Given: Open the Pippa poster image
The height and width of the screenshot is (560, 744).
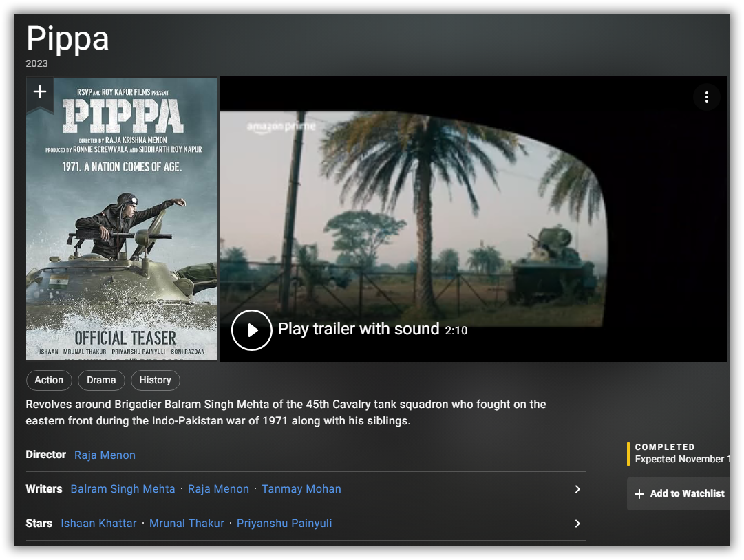Looking at the screenshot, I should pyautogui.click(x=122, y=219).
